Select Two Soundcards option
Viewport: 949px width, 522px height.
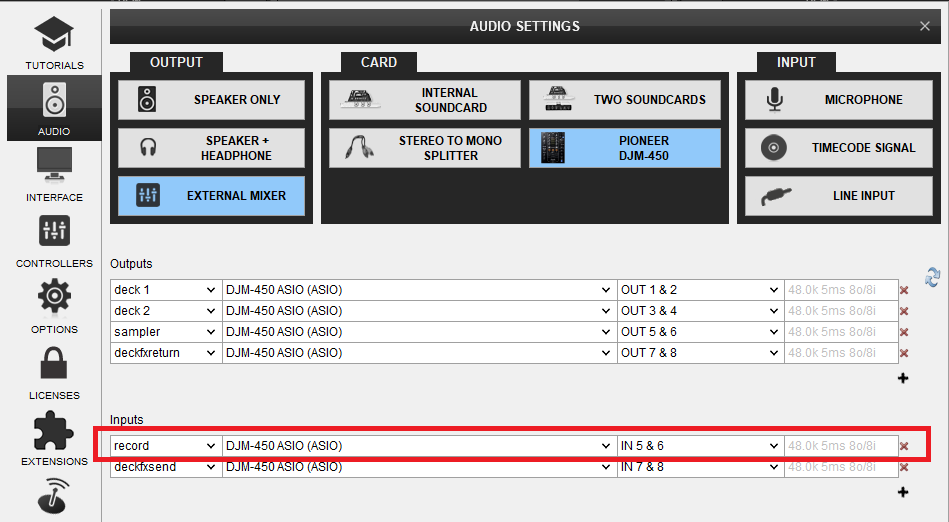625,99
